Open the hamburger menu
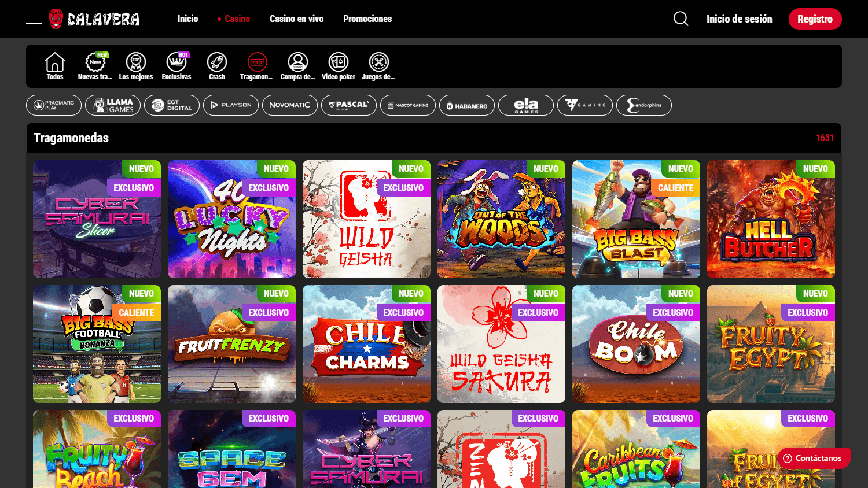This screenshot has height=488, width=868. coord(34,19)
